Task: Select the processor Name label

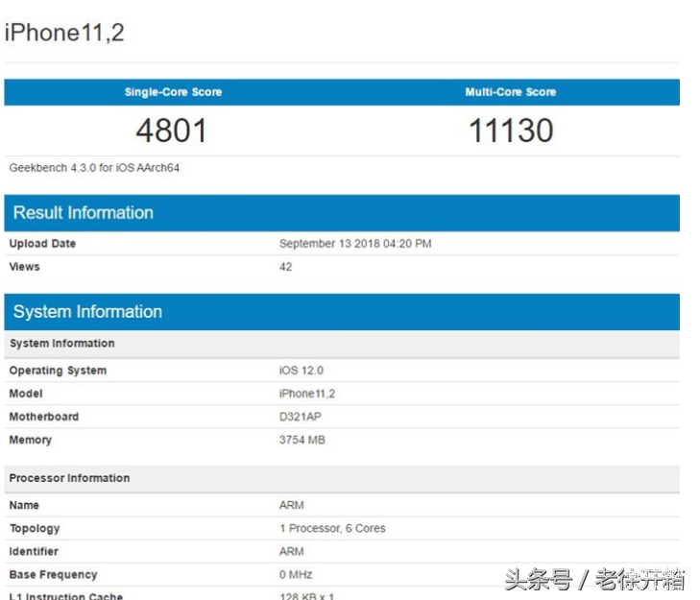Action: tap(24, 505)
